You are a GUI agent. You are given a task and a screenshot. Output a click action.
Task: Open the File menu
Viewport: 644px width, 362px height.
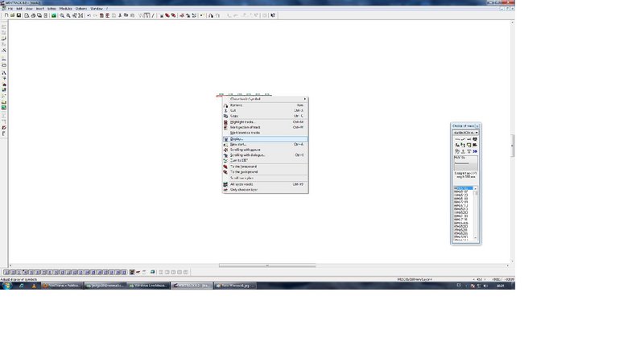click(10, 8)
